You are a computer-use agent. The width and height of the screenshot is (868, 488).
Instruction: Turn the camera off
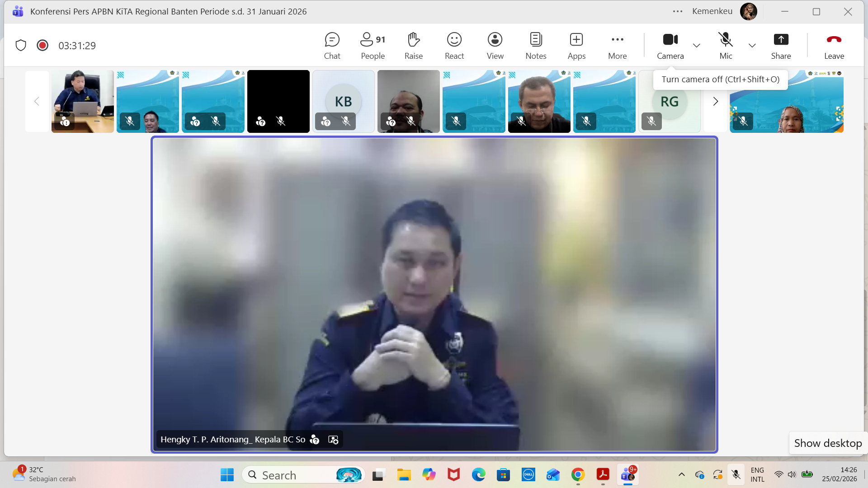670,45
